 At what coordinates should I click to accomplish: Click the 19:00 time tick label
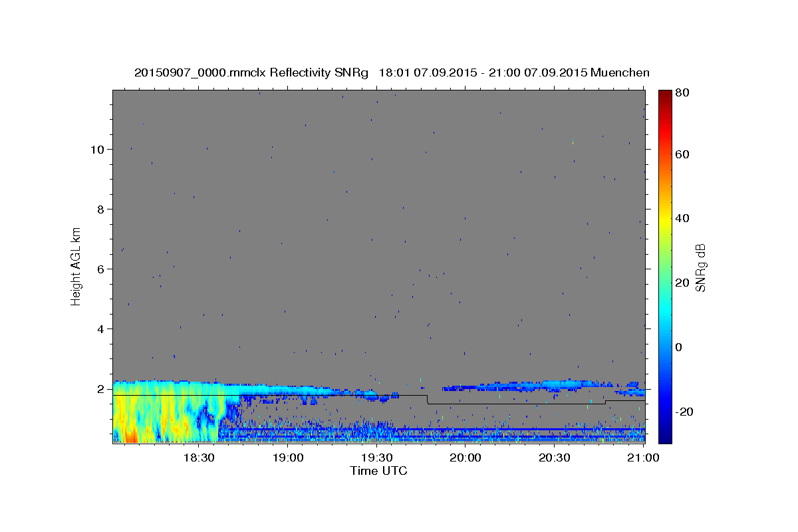click(x=288, y=458)
